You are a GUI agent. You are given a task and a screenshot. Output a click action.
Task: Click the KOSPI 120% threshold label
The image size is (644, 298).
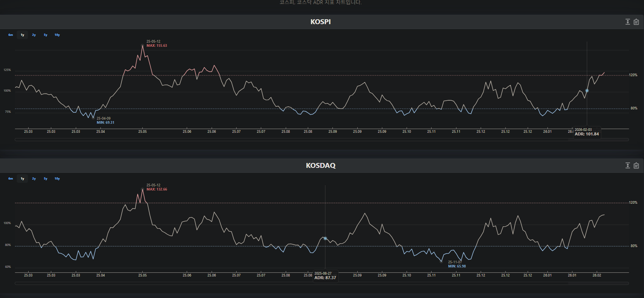pyautogui.click(x=633, y=75)
